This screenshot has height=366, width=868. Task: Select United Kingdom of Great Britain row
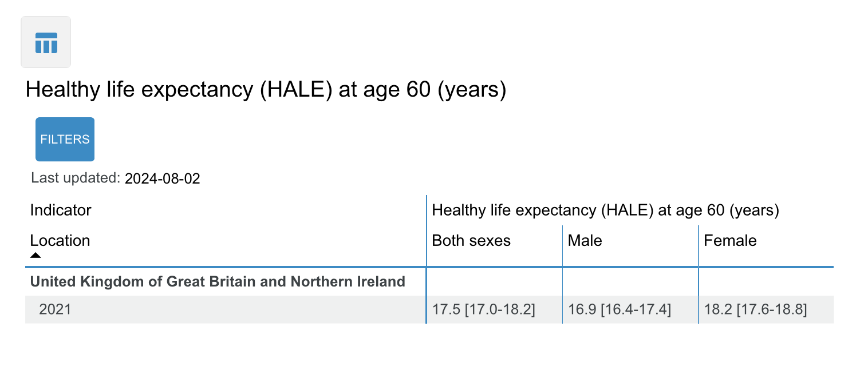[x=218, y=281]
